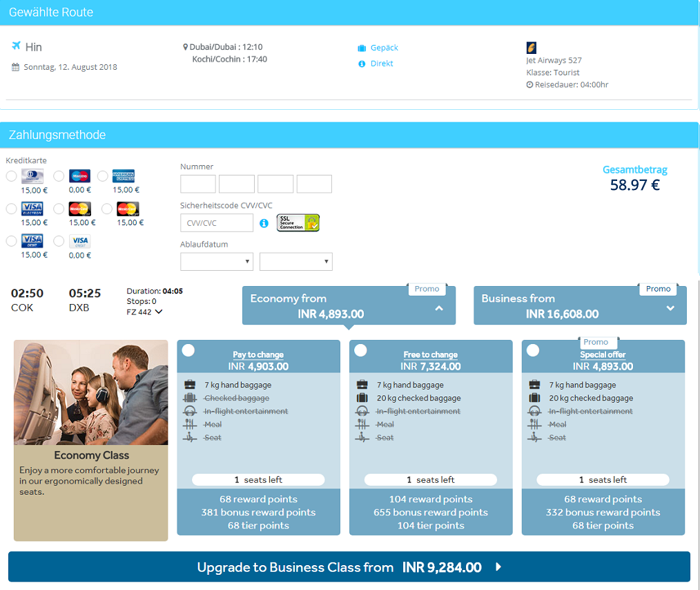Viewport: 700px width, 590px height.
Task: Click the Jet Airways airline logo
Action: point(532,48)
